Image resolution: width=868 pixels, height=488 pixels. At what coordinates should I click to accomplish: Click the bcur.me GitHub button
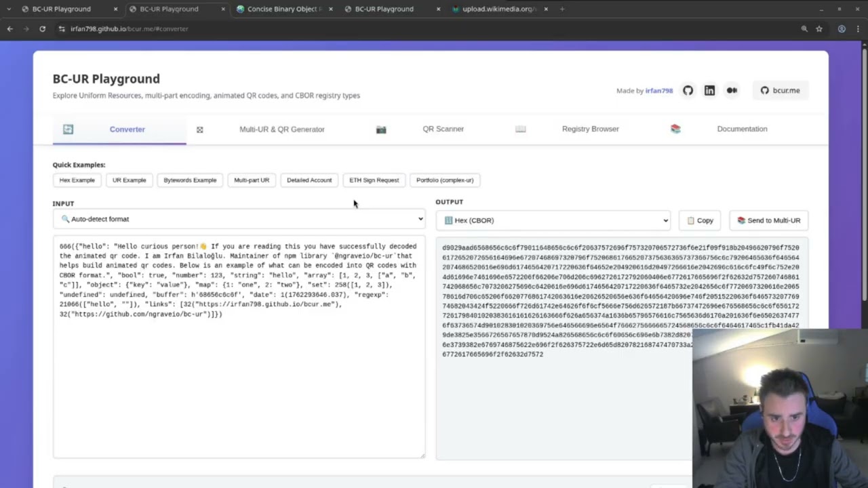[781, 90]
